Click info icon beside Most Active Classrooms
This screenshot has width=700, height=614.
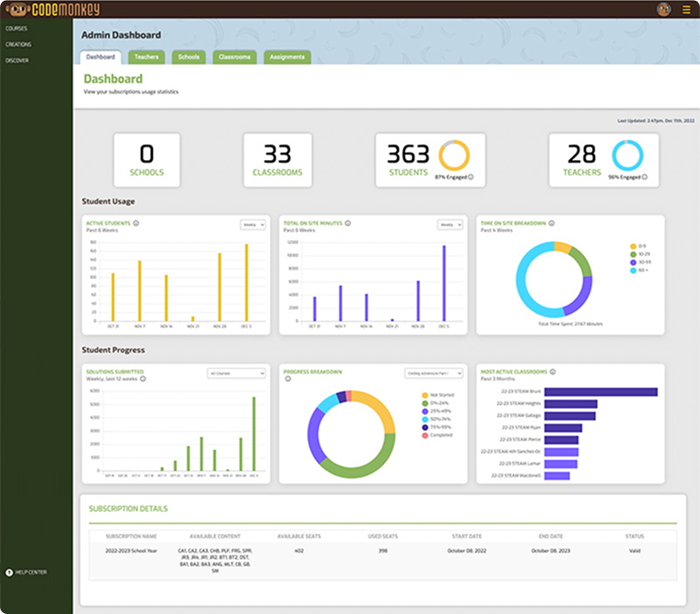(x=552, y=372)
